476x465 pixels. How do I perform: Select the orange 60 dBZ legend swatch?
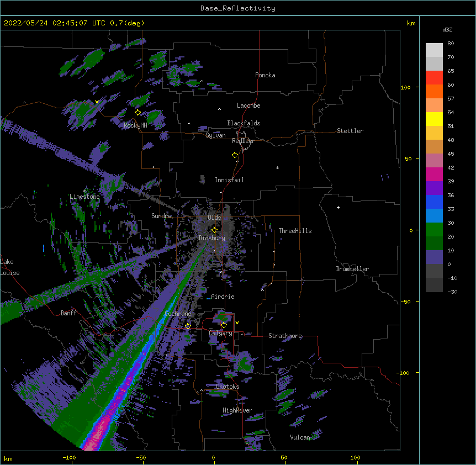tap(434, 91)
